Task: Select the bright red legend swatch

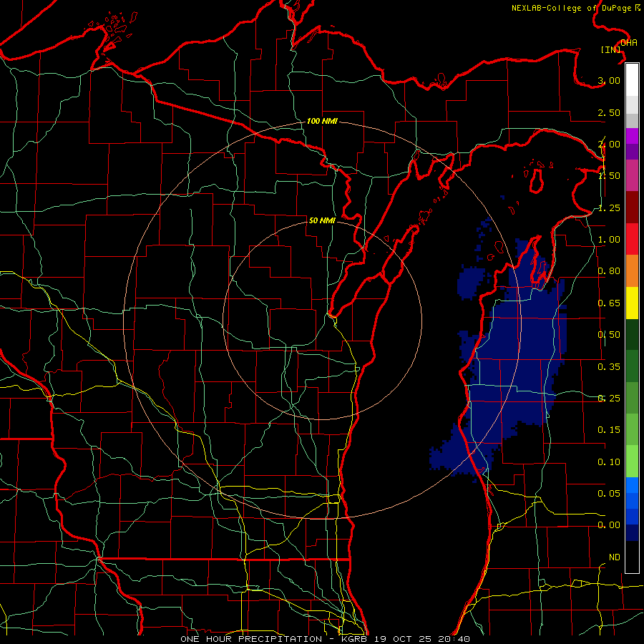Action: (x=632, y=239)
